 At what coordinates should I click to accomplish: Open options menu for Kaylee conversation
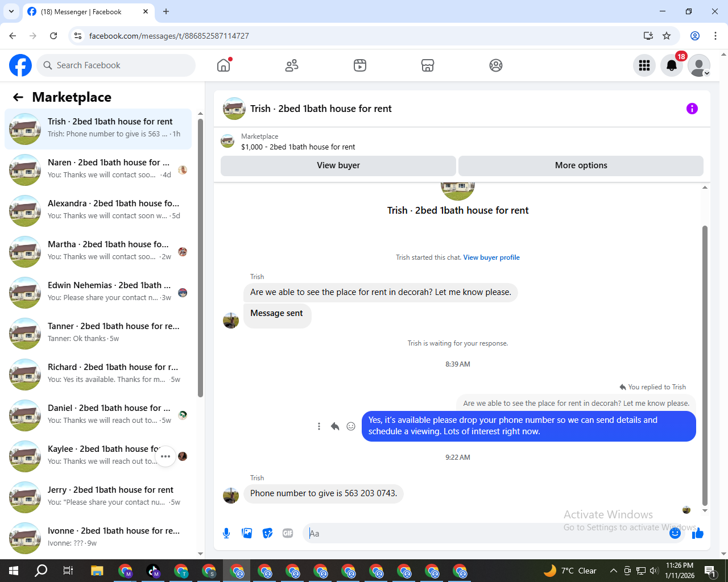coord(166,456)
